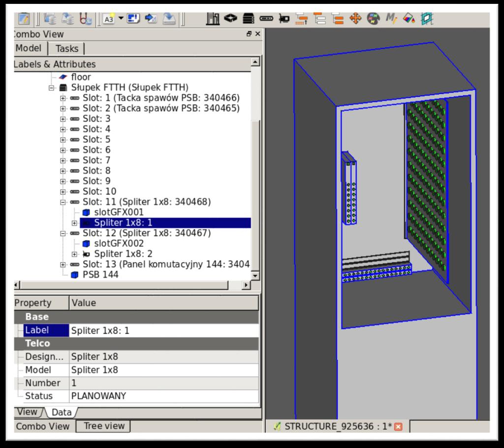The width and height of the screenshot is (504, 448).
Task: Click the black rack server icon
Action: click(x=249, y=18)
